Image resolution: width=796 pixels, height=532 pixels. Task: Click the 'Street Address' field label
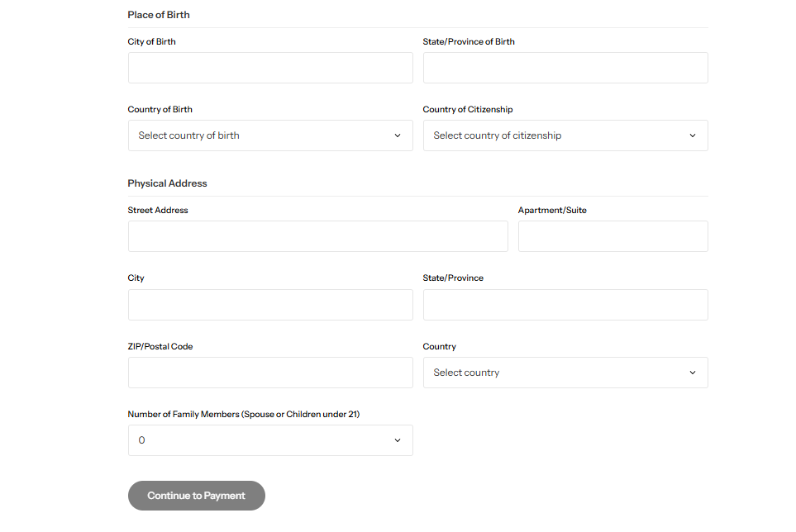pyautogui.click(x=158, y=211)
